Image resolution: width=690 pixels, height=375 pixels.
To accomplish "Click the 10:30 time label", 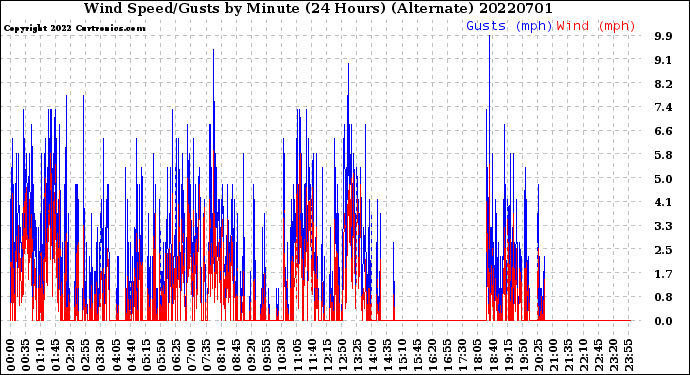I will point(282,355).
